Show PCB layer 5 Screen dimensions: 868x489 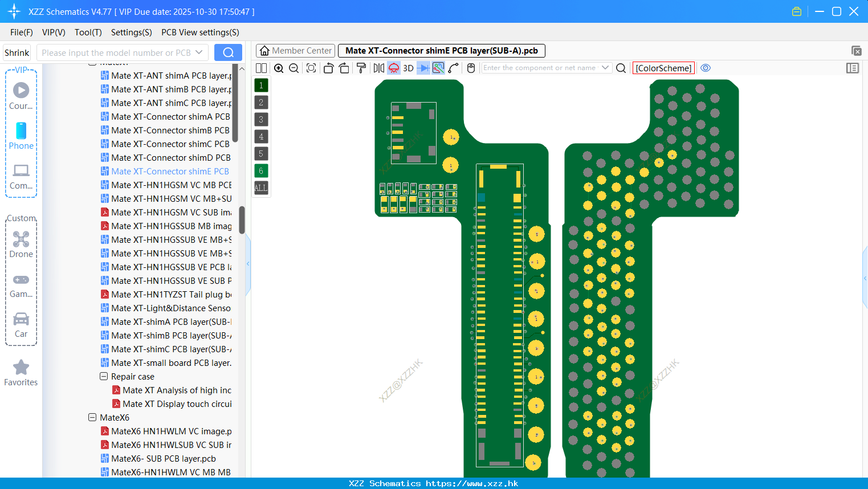pyautogui.click(x=261, y=154)
